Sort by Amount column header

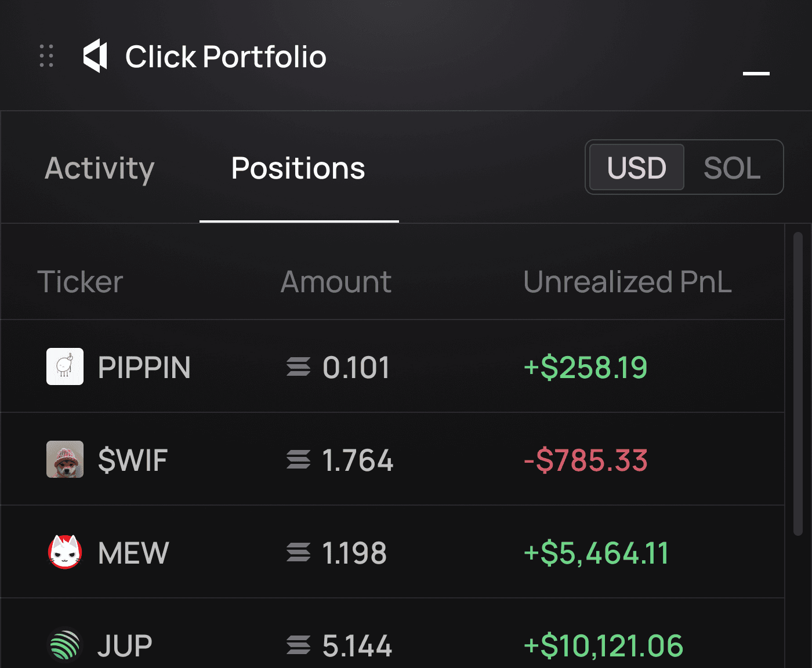click(336, 282)
